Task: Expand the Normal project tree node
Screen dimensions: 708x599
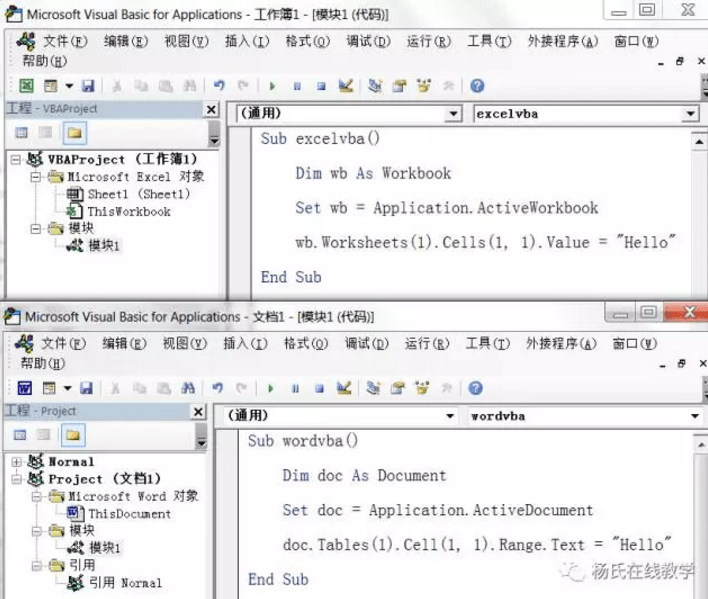Action: [x=16, y=462]
